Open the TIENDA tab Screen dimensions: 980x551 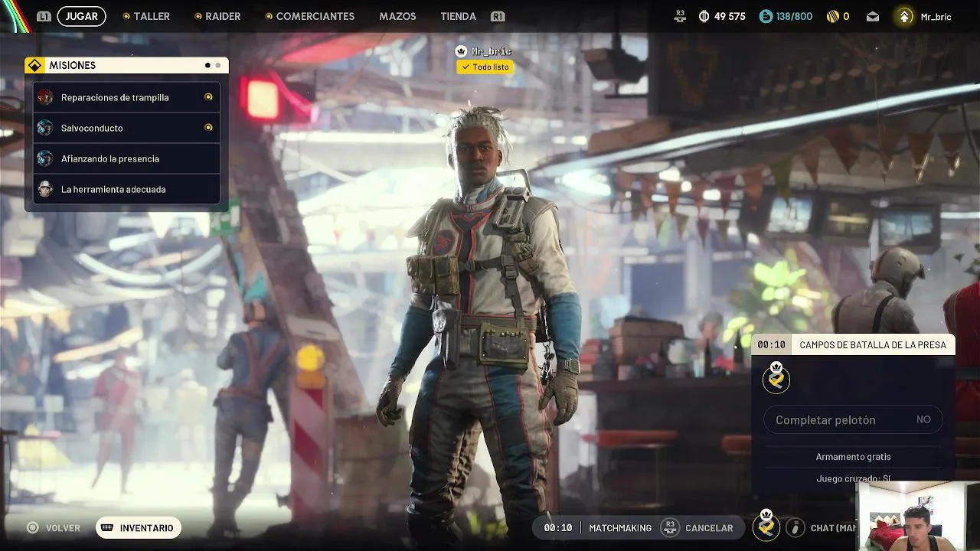click(458, 16)
